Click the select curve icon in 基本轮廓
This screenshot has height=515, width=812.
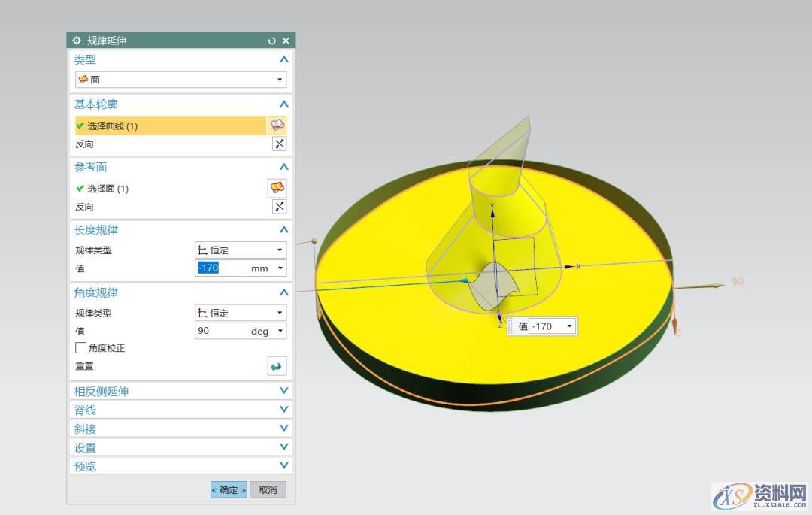277,126
